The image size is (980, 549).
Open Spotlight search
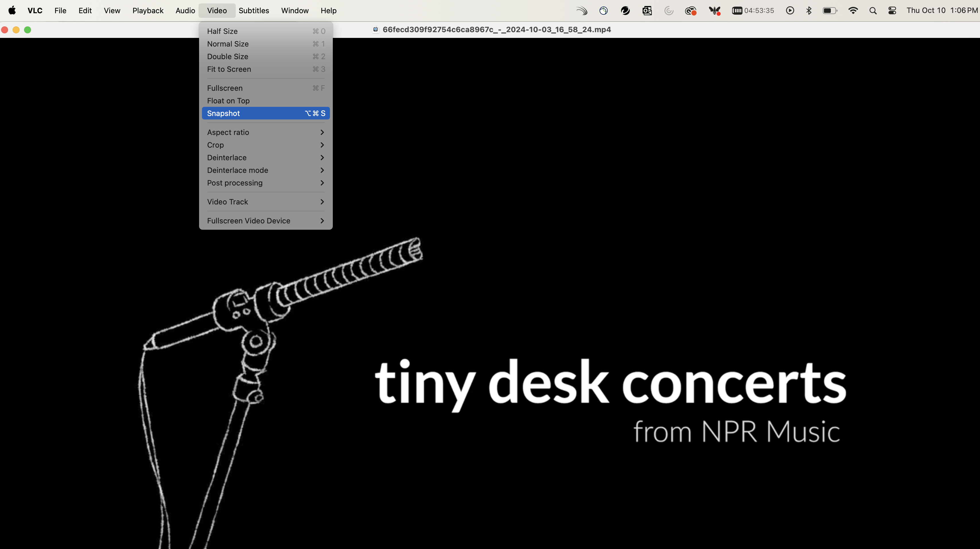pos(873,10)
